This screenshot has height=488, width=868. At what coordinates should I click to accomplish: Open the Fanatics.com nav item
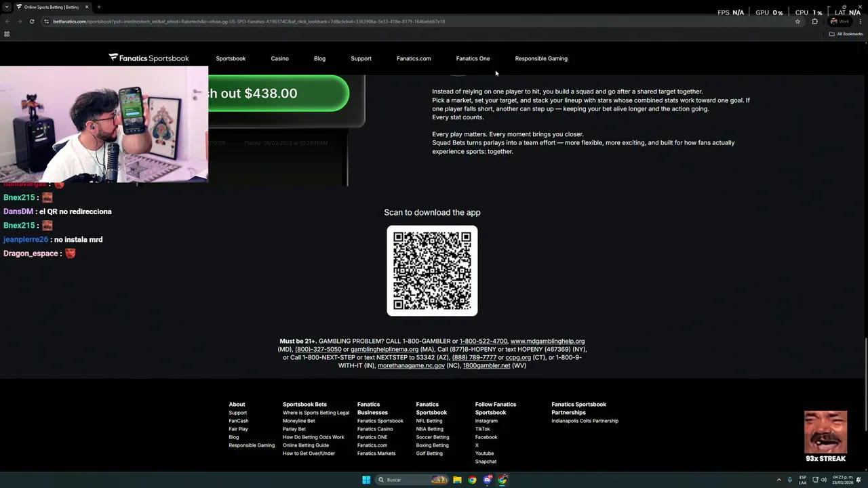[414, 58]
